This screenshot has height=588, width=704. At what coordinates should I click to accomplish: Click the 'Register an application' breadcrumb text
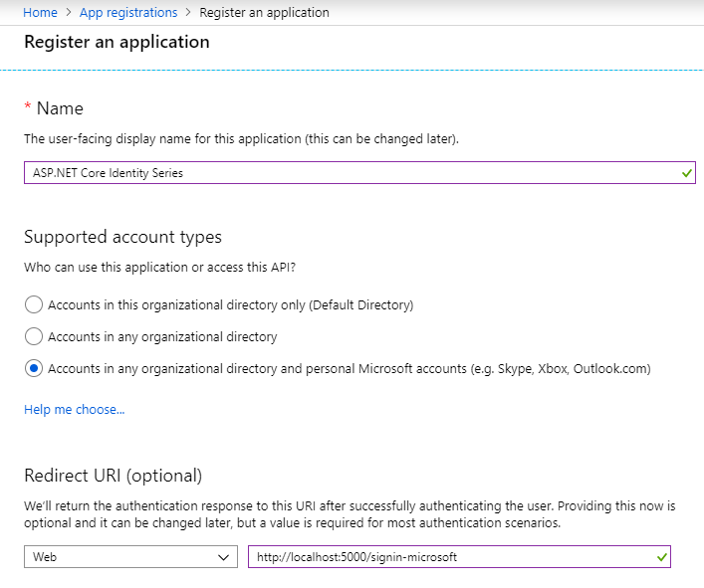coord(264,13)
